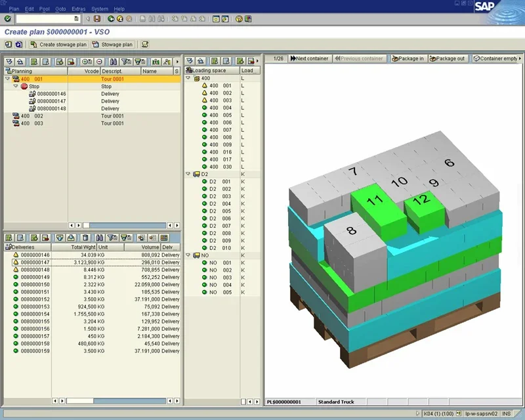The width and height of the screenshot is (525, 420).
Task: Collapse the NO loading space group
Action: 188,255
